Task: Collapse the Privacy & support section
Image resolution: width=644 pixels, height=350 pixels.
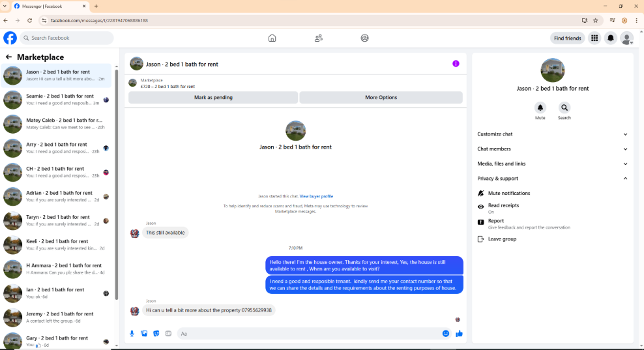Action: point(552,179)
